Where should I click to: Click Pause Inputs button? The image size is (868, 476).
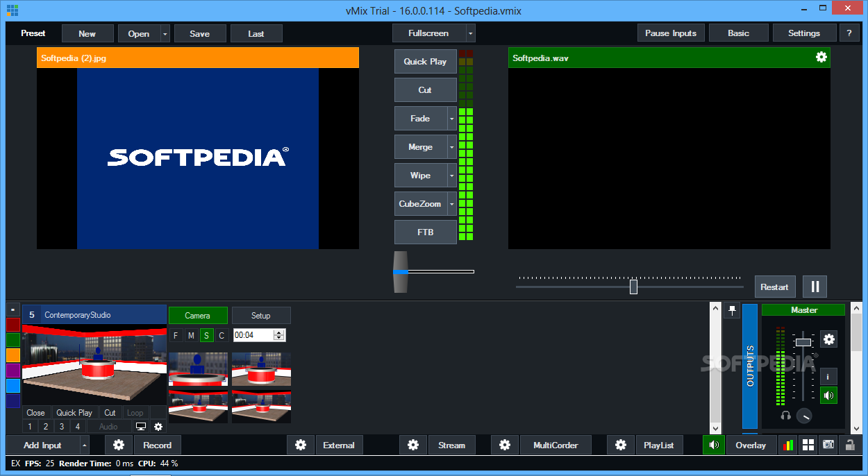[671, 33]
